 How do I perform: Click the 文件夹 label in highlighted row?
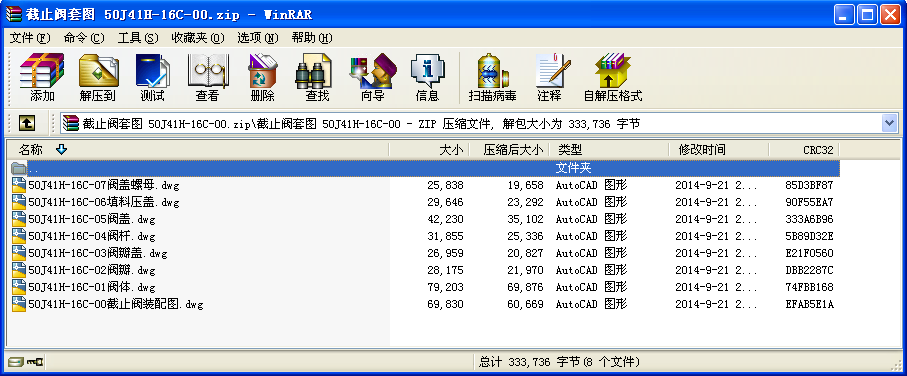click(574, 168)
